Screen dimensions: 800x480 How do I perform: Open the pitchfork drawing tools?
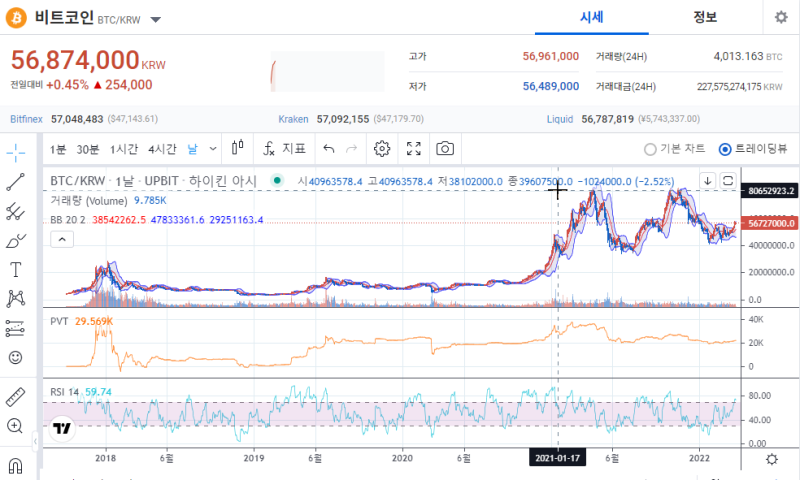16,211
